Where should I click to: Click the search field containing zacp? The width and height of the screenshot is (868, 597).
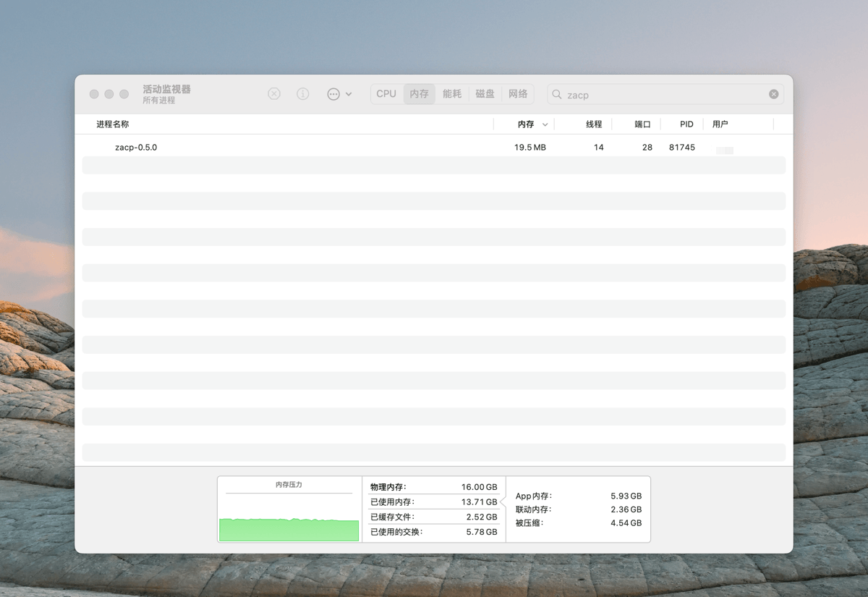[665, 94]
